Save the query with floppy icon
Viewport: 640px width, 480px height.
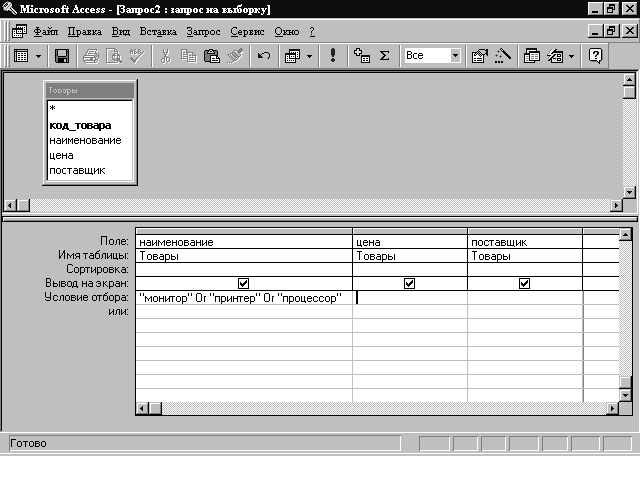(62, 56)
